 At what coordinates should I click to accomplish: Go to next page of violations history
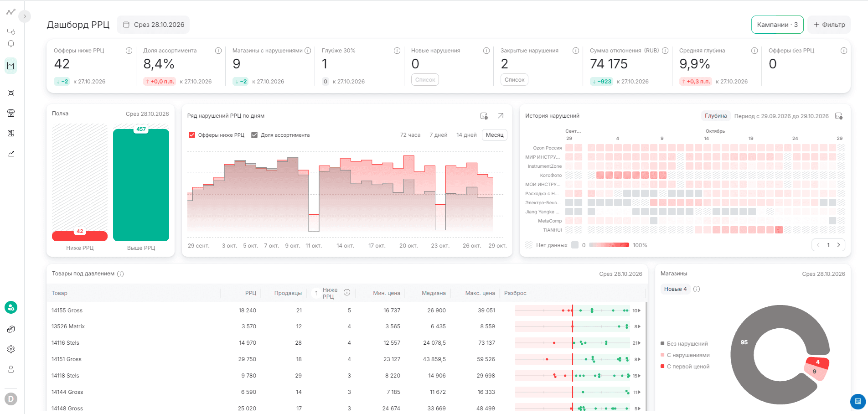[838, 245]
